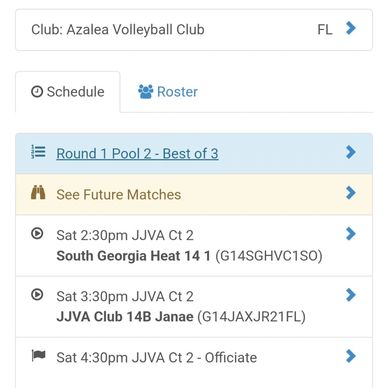Switch to the Roster tab

(x=168, y=92)
